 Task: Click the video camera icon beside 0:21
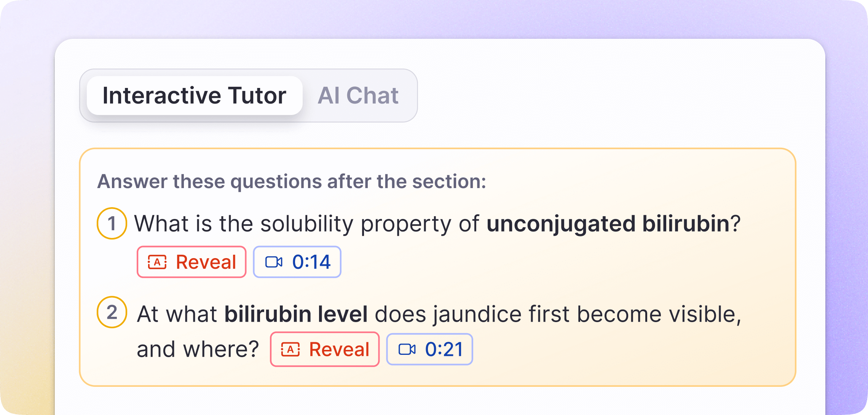click(407, 349)
